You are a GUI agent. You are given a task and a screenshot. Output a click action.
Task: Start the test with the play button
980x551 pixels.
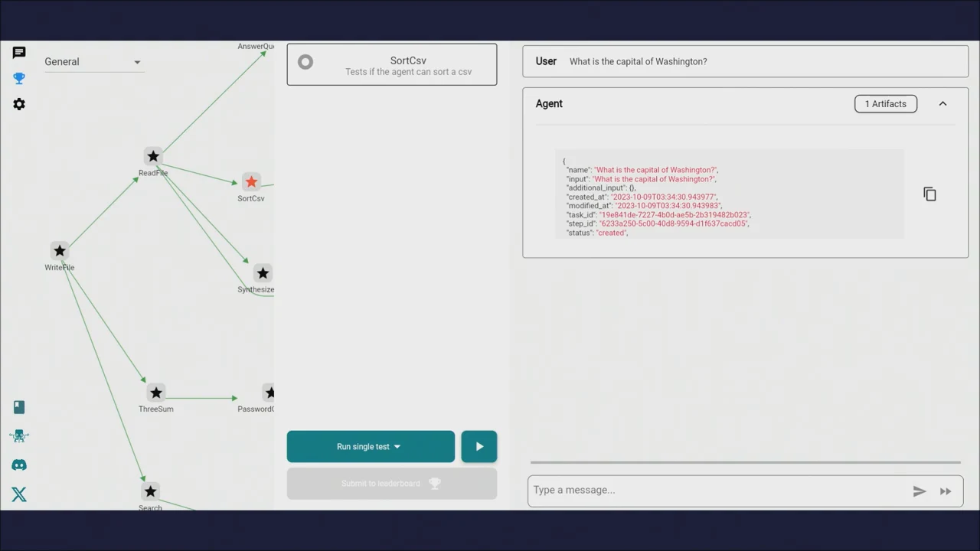(479, 447)
